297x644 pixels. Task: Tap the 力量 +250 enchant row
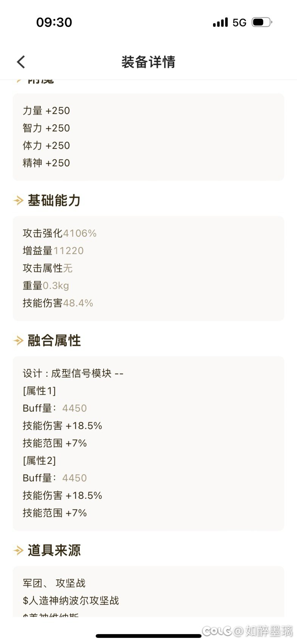coord(46,111)
